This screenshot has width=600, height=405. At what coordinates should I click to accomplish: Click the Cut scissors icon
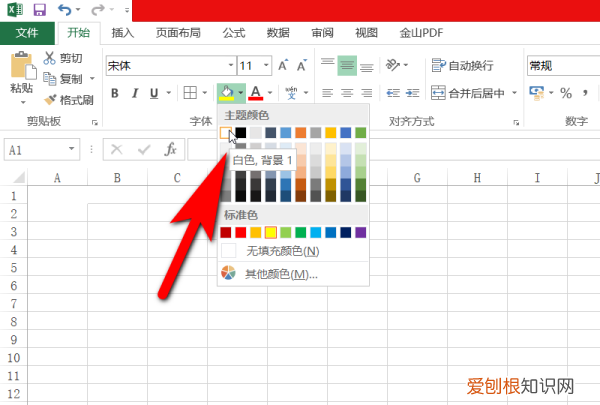click(49, 58)
